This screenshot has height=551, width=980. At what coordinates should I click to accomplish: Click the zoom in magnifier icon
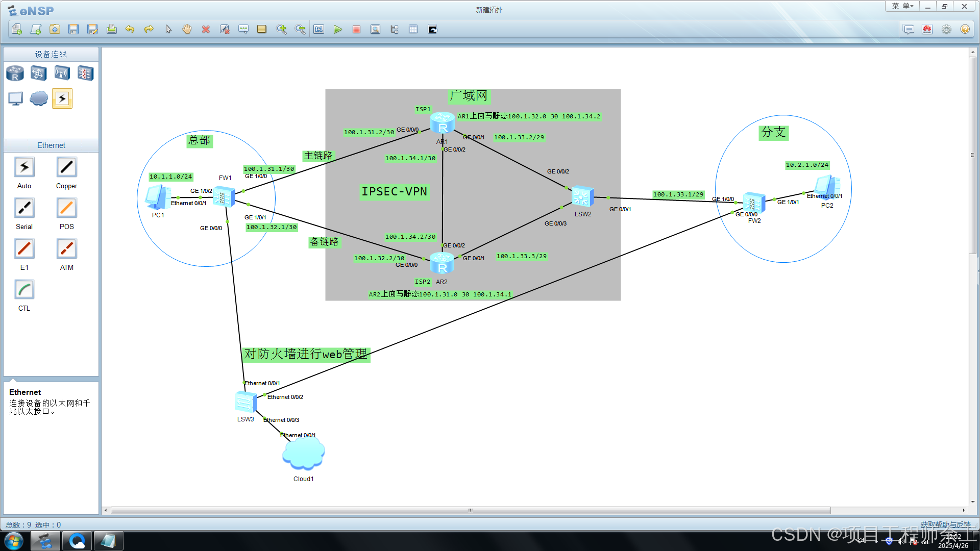tap(281, 30)
